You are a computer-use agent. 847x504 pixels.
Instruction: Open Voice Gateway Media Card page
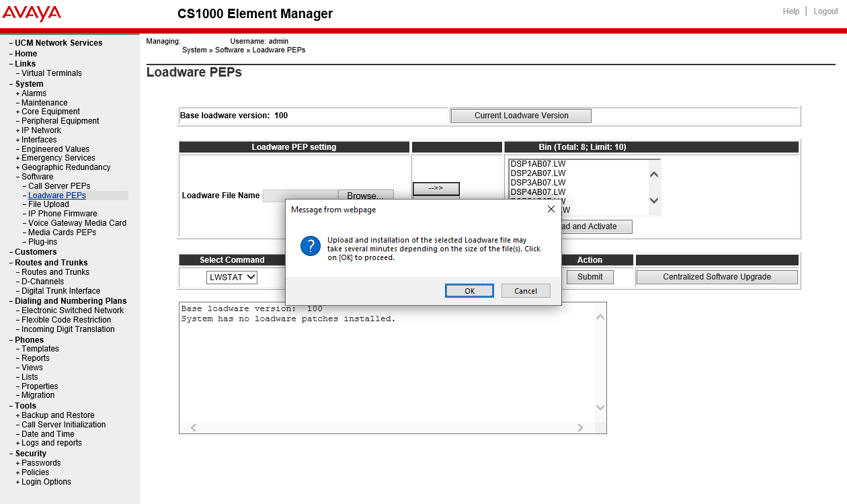pyautogui.click(x=77, y=223)
